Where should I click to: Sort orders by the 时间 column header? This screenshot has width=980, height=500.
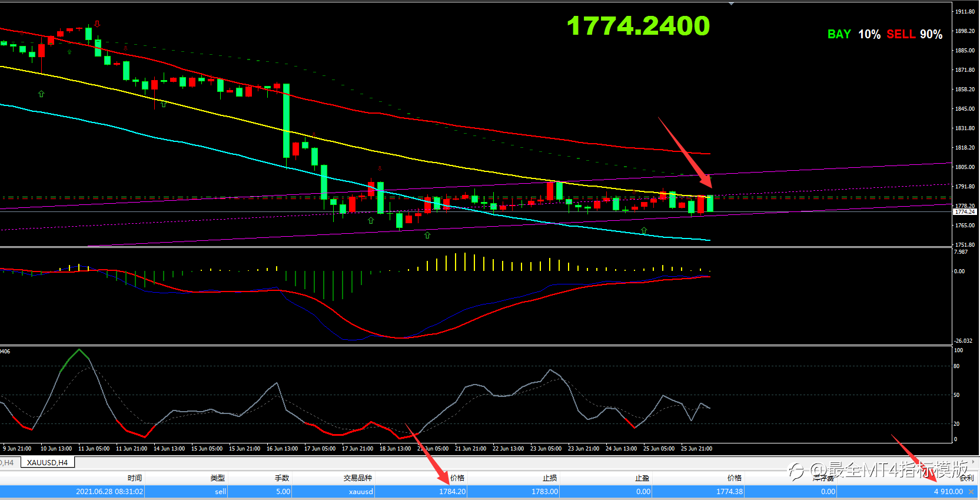tap(135, 478)
